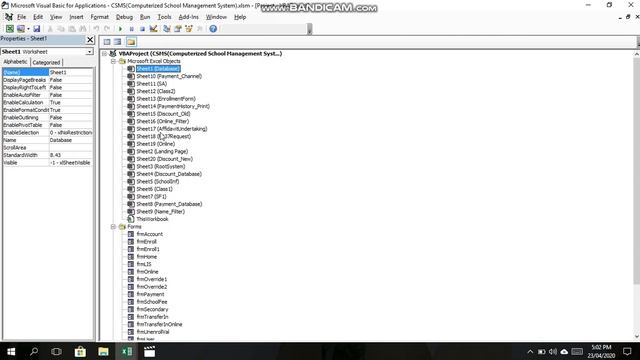Open Object Browser toolbar icon
The width and height of the screenshot is (640, 360).
tap(189, 29)
